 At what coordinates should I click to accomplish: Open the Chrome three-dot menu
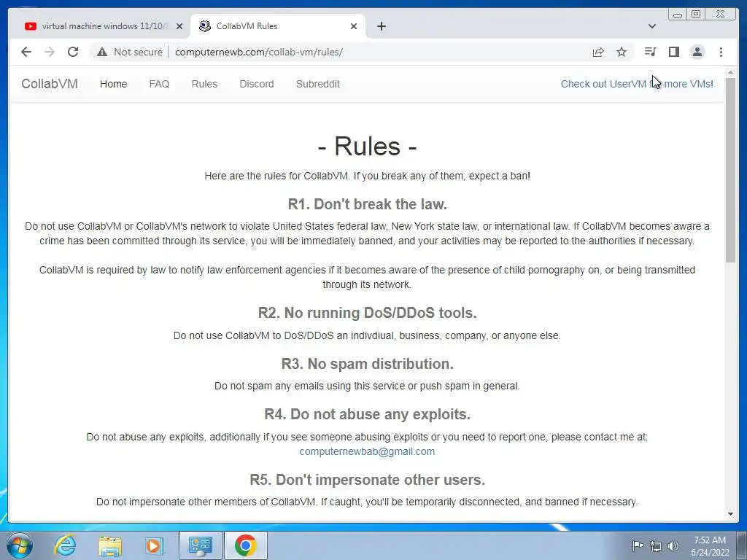pos(721,52)
